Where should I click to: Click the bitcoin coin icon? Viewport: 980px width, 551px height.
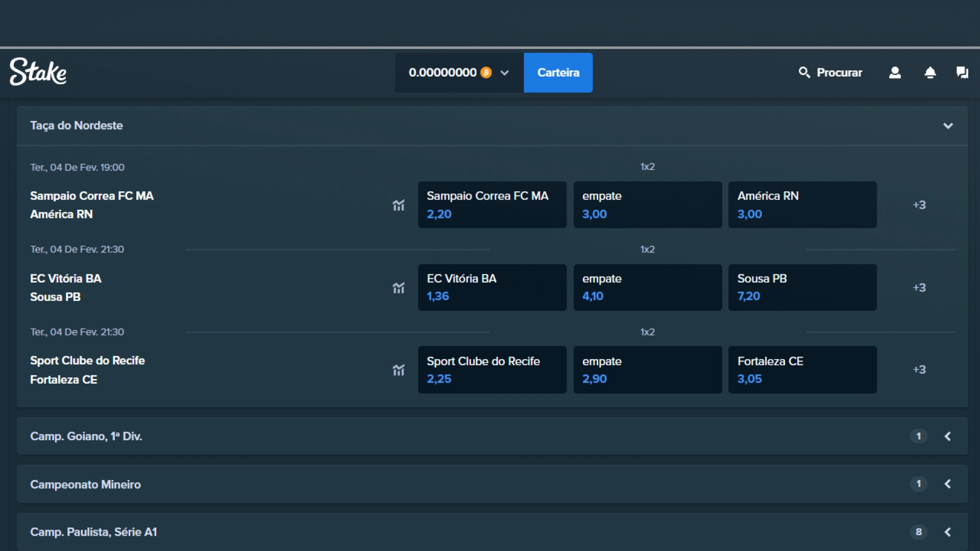(486, 72)
